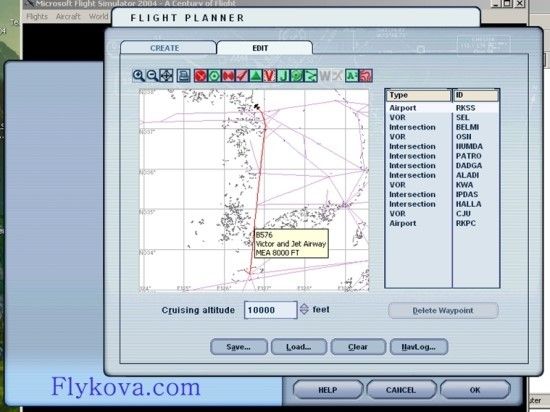Select the VOR CJU waypoint row

pyautogui.click(x=443, y=214)
